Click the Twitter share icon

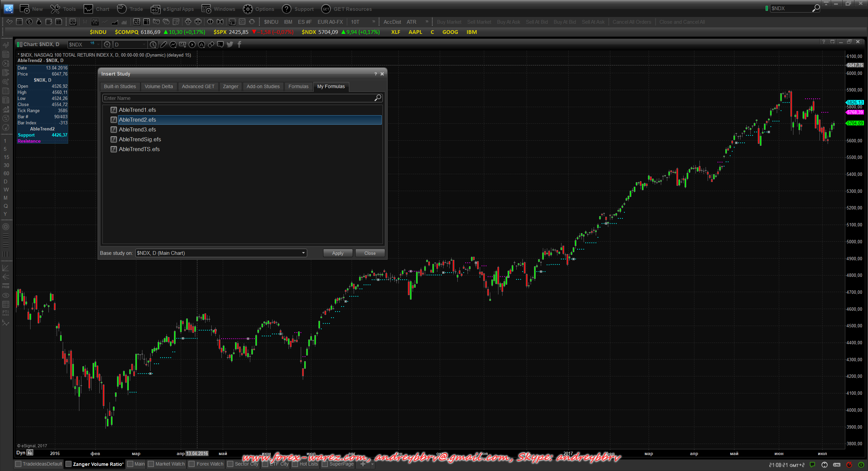pos(230,44)
